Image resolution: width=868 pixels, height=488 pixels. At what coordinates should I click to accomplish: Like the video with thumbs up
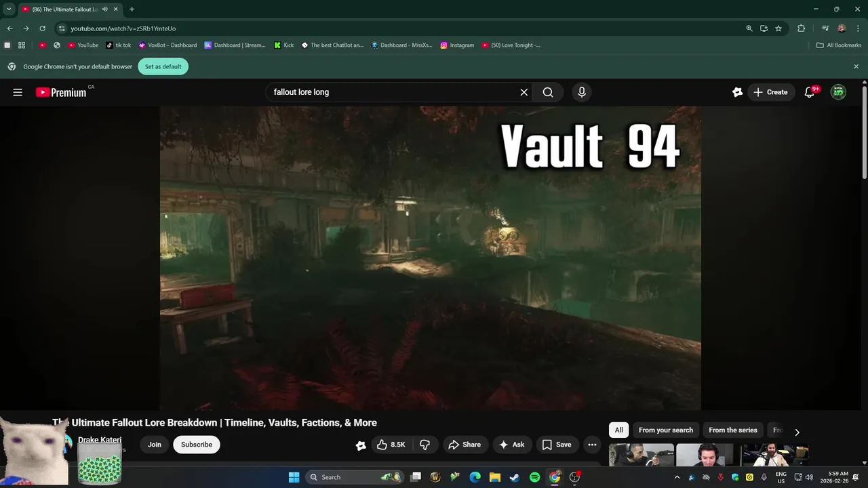pyautogui.click(x=391, y=445)
